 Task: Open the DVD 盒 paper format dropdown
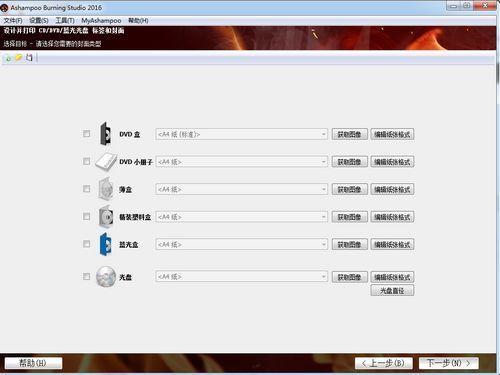tap(241, 134)
